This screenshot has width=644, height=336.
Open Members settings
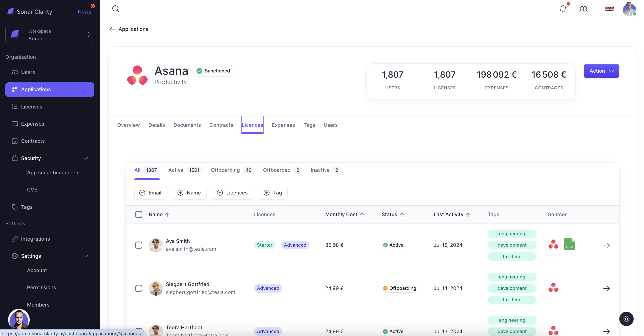click(38, 305)
